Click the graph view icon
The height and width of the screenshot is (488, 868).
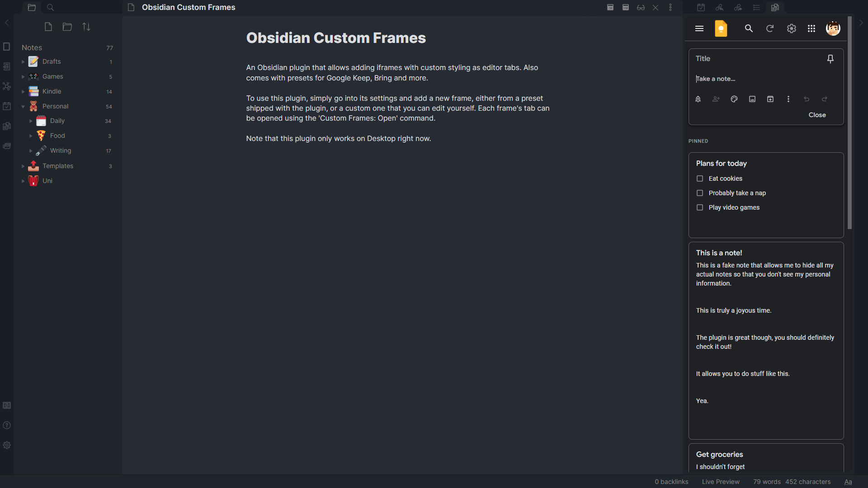tap(7, 86)
